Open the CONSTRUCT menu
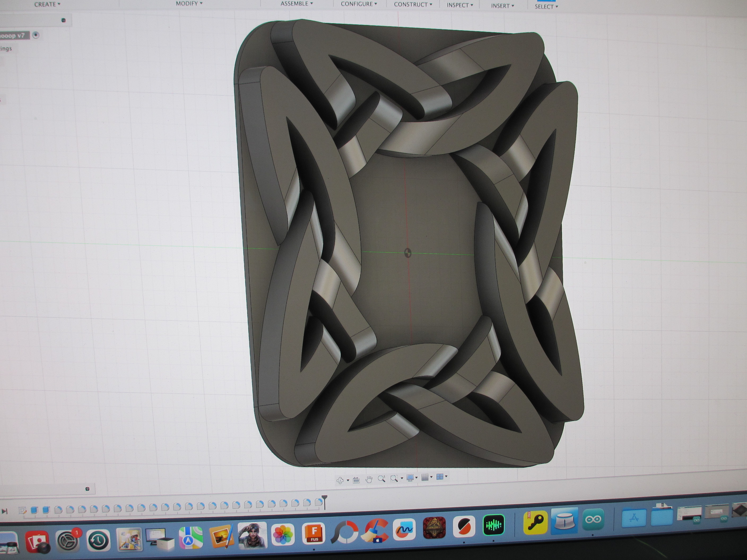Viewport: 747px width, 560px height. point(413,5)
